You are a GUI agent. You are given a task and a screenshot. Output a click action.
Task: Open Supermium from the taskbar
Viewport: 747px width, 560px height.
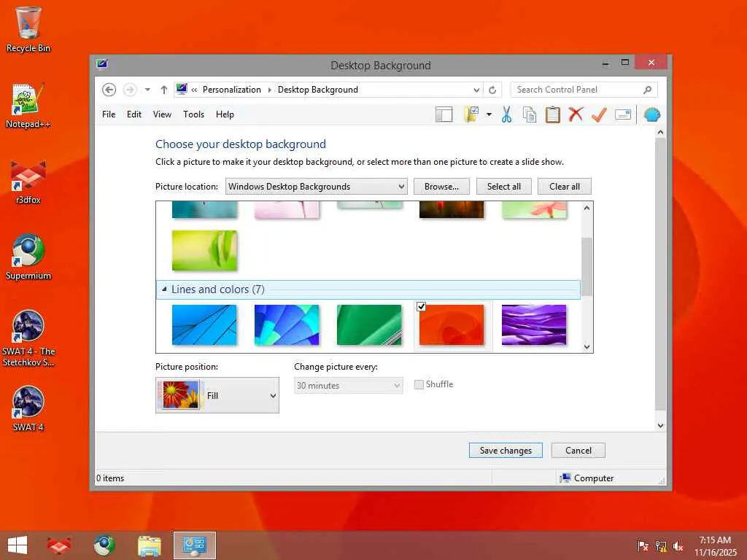(104, 545)
